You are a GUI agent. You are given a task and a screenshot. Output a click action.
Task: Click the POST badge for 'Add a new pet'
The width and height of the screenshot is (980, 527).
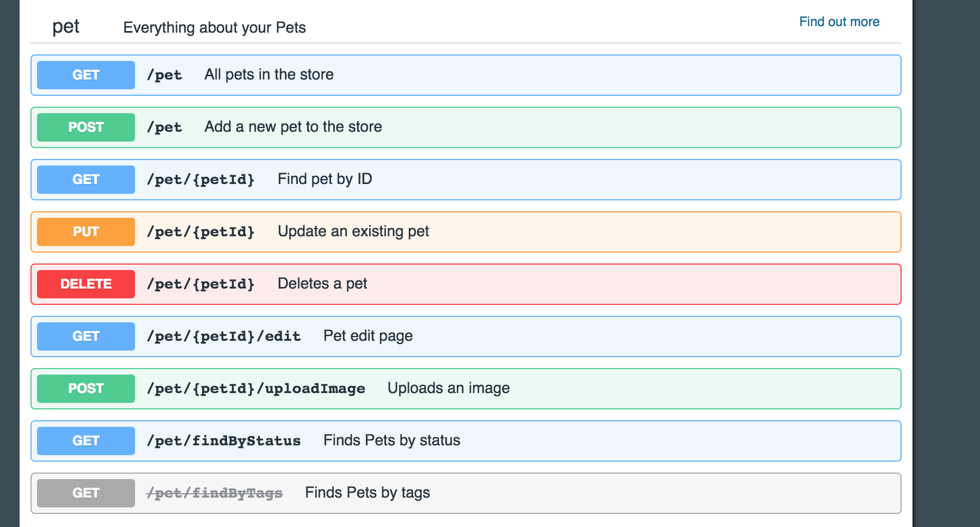click(x=86, y=127)
